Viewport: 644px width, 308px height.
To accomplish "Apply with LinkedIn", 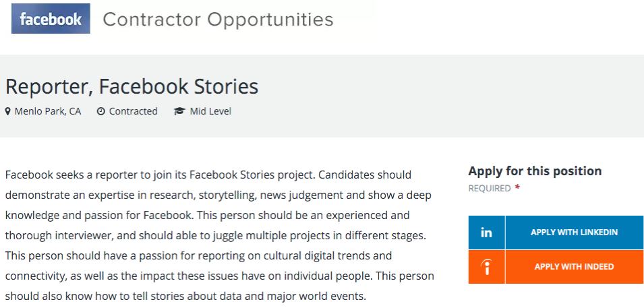I will (574, 233).
